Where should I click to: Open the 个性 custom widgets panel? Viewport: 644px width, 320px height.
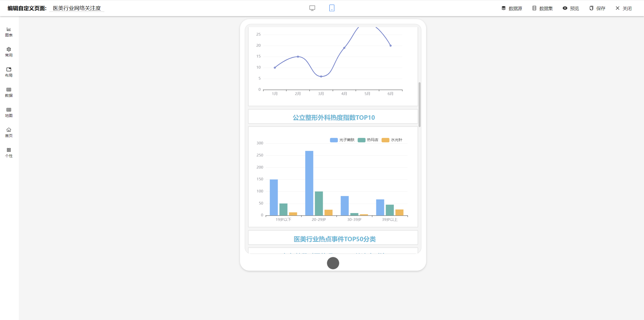(x=9, y=153)
